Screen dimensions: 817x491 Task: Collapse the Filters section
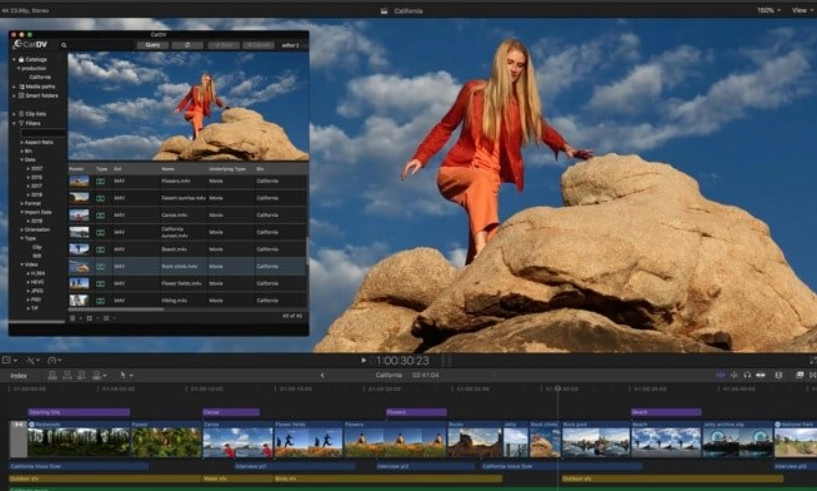(14, 124)
